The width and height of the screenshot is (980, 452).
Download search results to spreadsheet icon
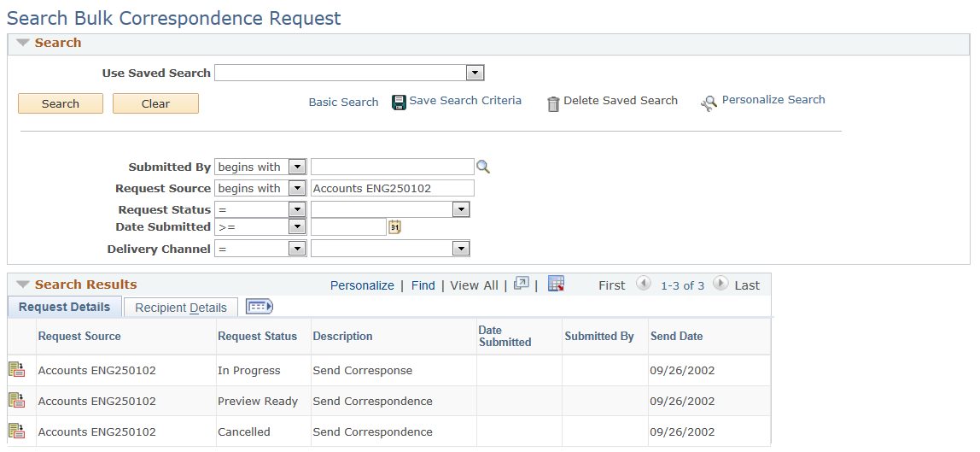tap(556, 284)
